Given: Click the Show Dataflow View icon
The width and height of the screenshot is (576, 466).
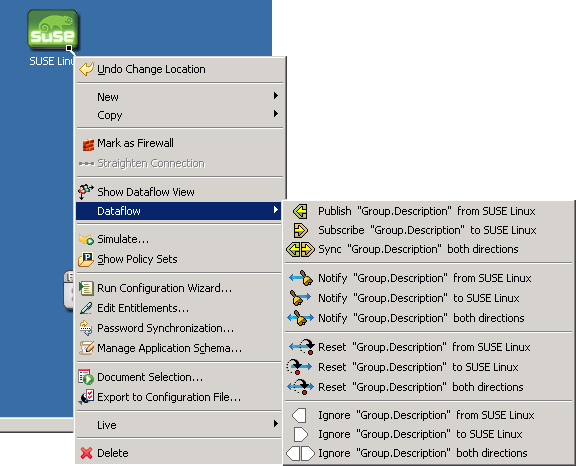Looking at the screenshot, I should [x=86, y=192].
